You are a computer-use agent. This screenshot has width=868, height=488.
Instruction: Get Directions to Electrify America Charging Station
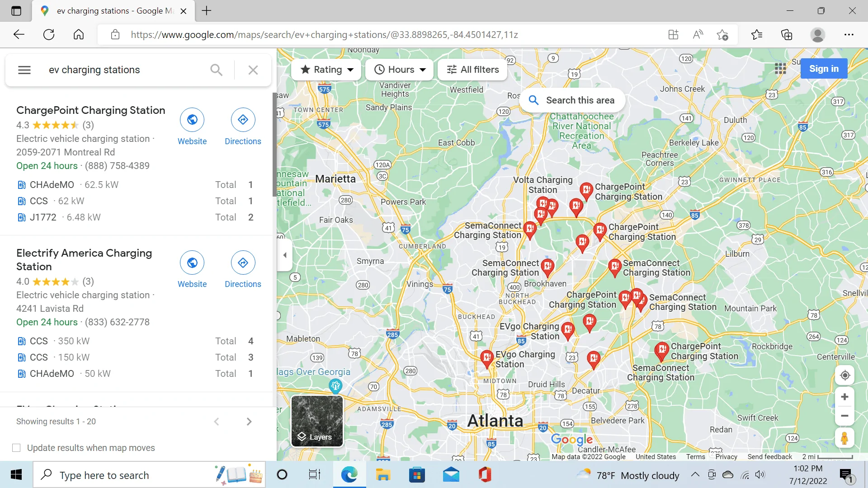(243, 270)
